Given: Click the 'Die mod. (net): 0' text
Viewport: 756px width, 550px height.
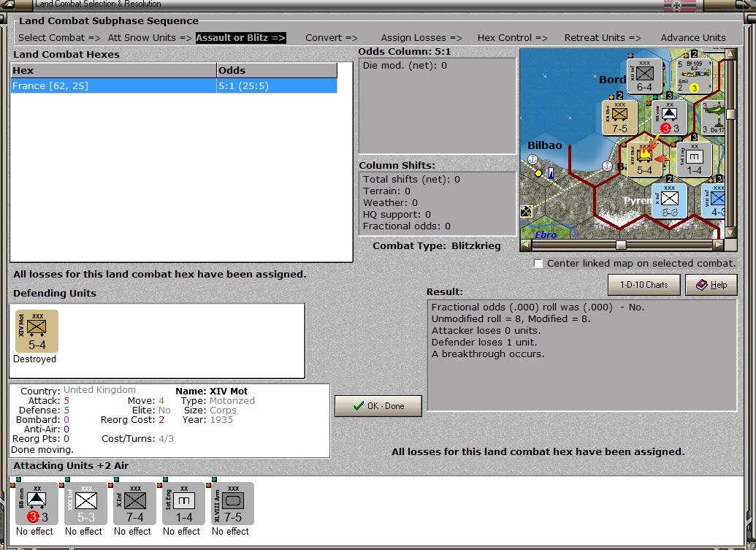Looking at the screenshot, I should (405, 66).
